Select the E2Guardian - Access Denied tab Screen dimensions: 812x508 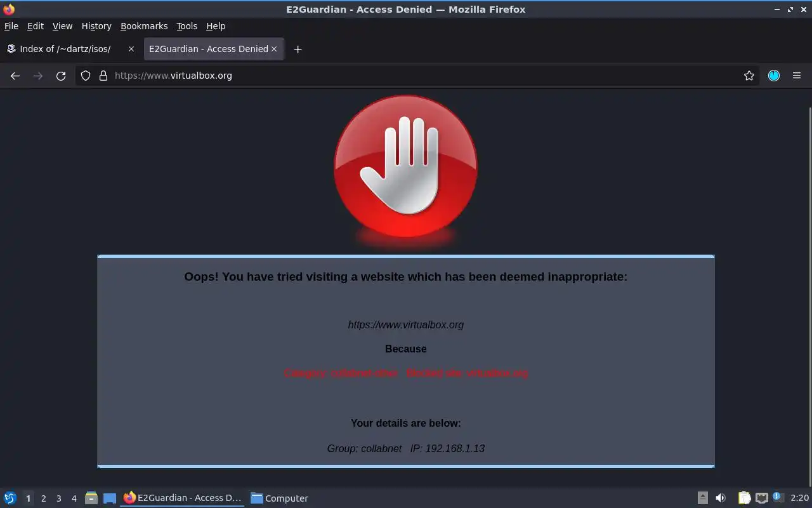point(214,49)
